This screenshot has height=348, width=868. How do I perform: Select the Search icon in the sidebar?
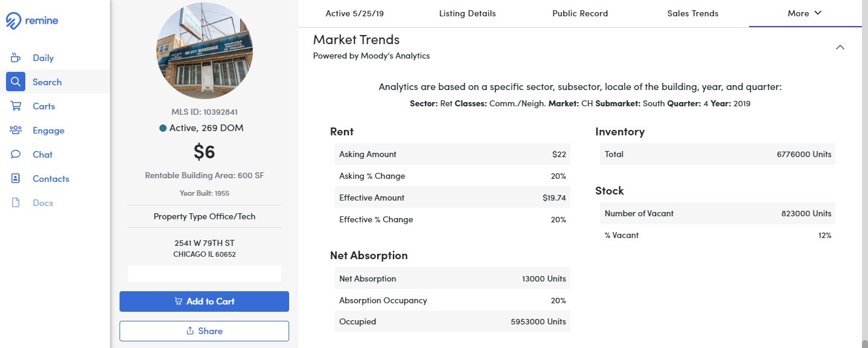pyautogui.click(x=15, y=82)
